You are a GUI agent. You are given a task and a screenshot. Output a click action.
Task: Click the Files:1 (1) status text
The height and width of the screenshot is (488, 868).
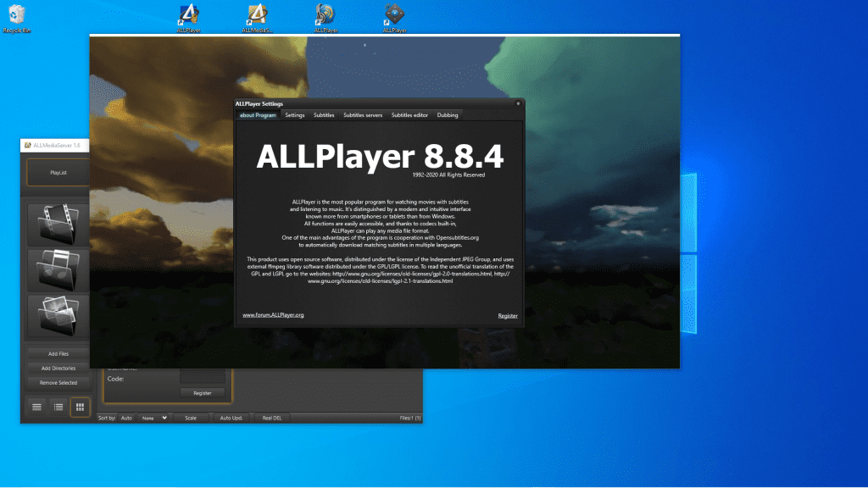409,418
